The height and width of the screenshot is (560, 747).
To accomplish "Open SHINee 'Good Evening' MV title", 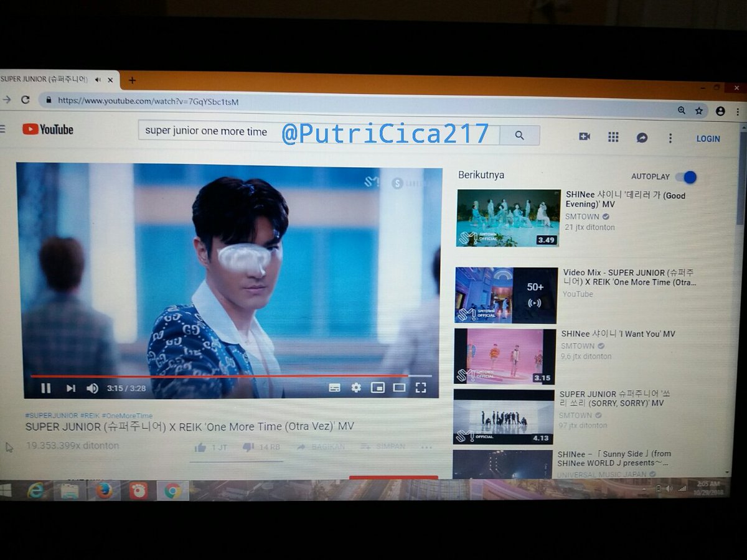I will (625, 200).
